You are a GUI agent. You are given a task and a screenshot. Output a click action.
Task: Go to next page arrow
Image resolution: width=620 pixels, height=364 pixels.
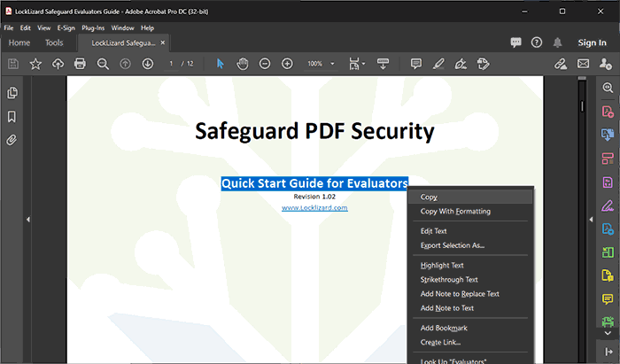pyautogui.click(x=148, y=64)
